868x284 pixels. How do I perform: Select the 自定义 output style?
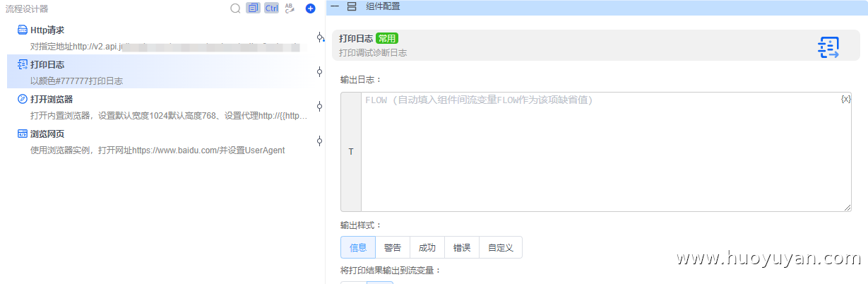coord(501,247)
